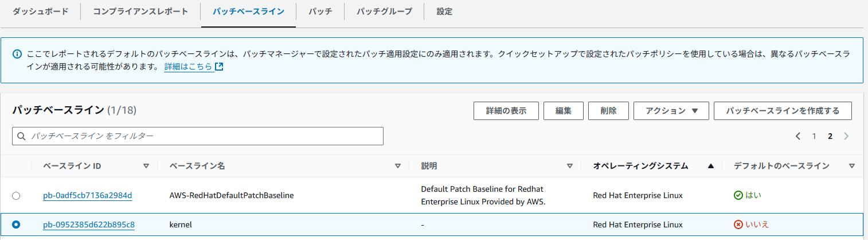The height and width of the screenshot is (240, 868).
Task: Click the info icon in the blue banner
Action: click(x=17, y=54)
